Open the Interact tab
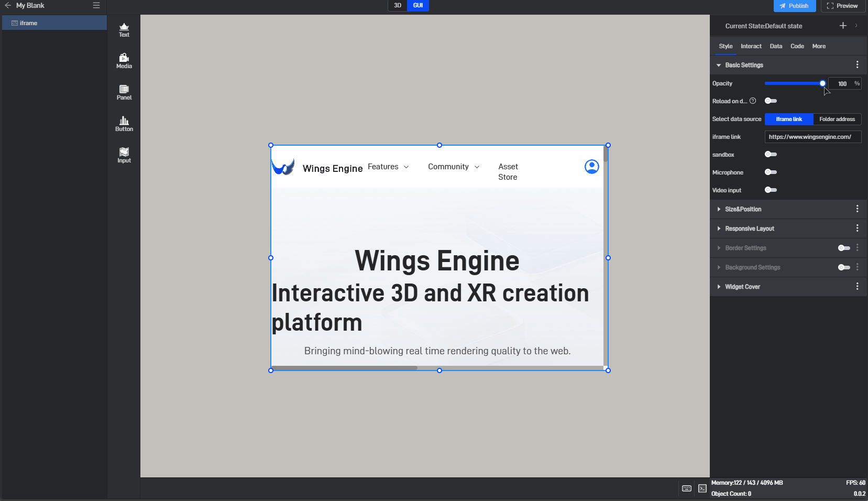Screen dimensions: 868x501 pos(751,46)
